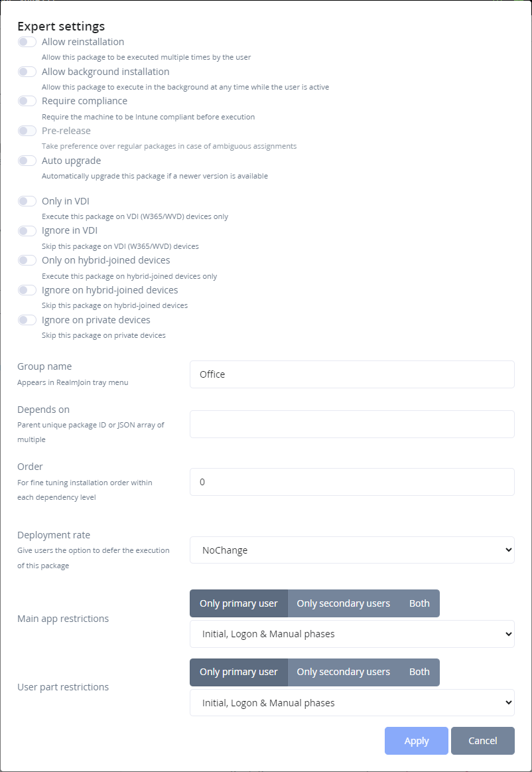Open User part restrictions phases dropdown
The image size is (532, 772).
pyautogui.click(x=352, y=702)
